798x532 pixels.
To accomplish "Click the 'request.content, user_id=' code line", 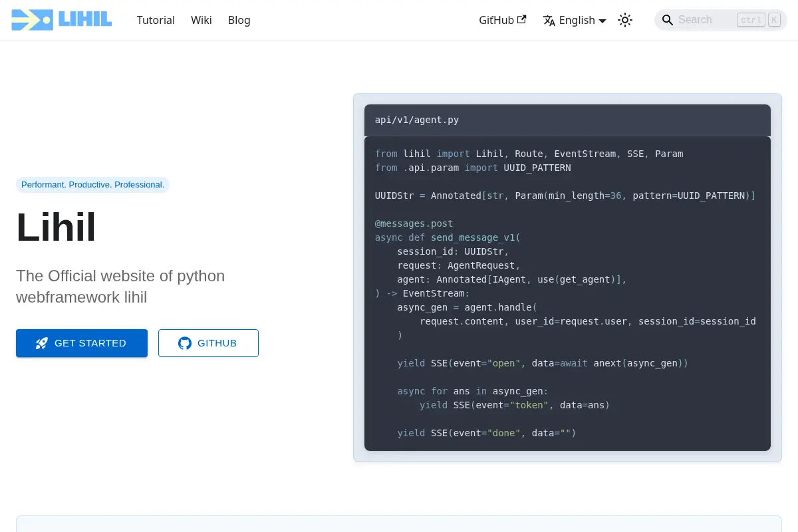I will point(588,321).
